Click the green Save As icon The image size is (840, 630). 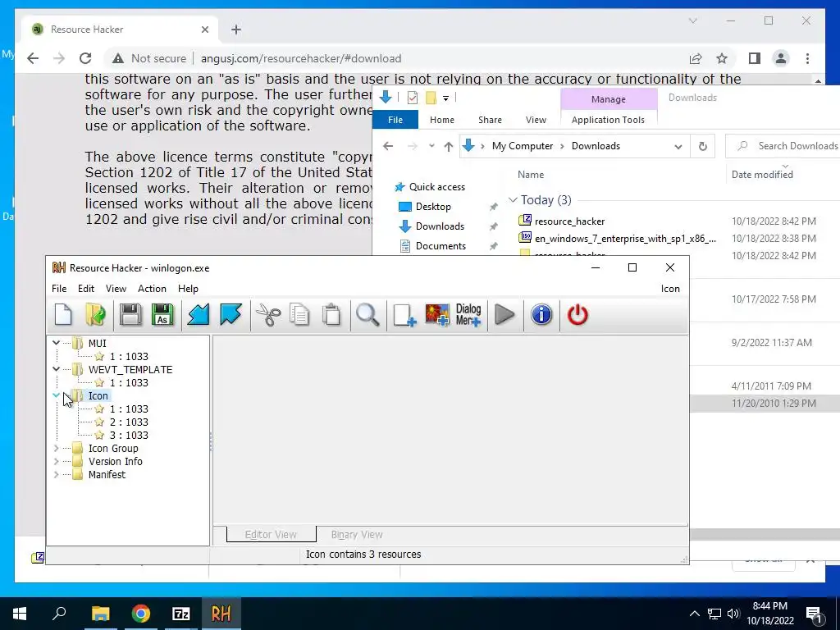coord(162,314)
